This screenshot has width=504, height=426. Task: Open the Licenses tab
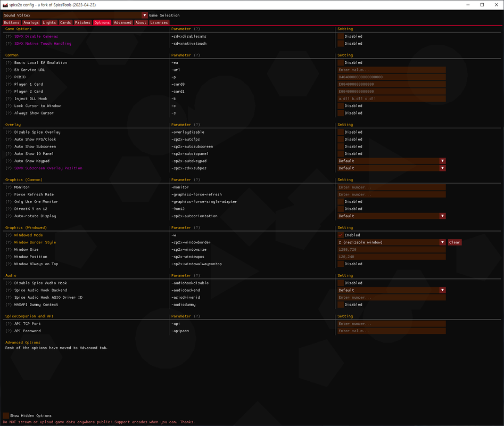pyautogui.click(x=159, y=22)
